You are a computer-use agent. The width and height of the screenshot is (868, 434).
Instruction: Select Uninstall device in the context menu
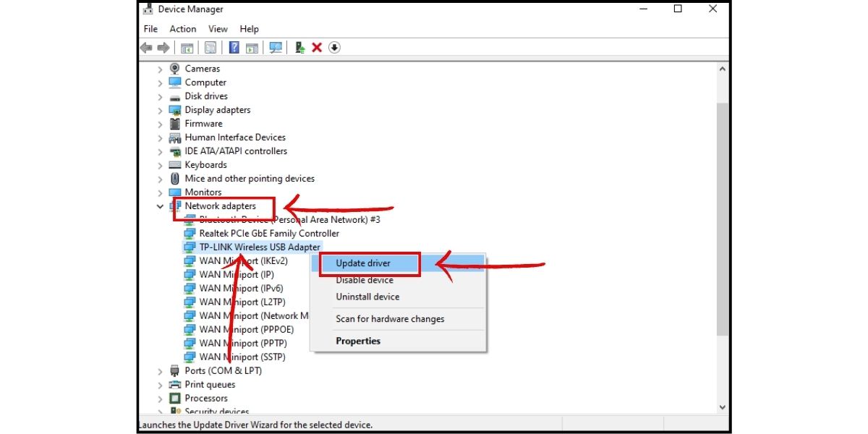367,297
